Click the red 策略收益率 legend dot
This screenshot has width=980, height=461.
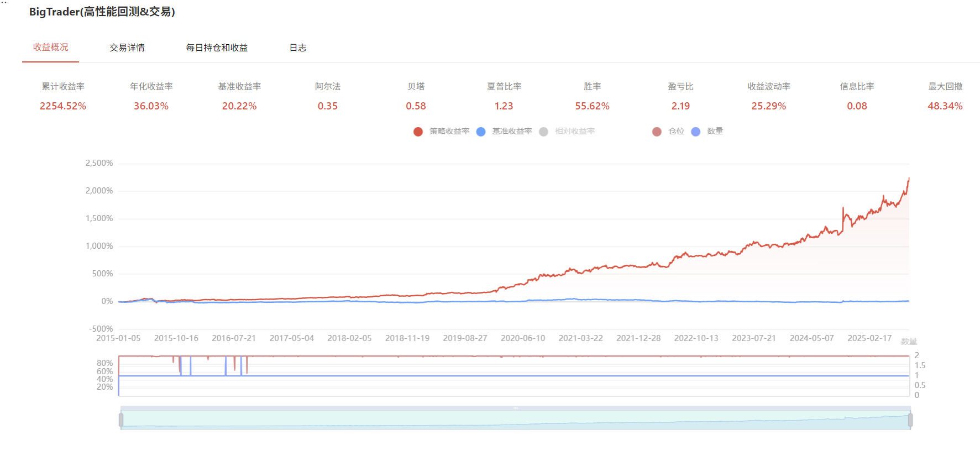pyautogui.click(x=418, y=132)
